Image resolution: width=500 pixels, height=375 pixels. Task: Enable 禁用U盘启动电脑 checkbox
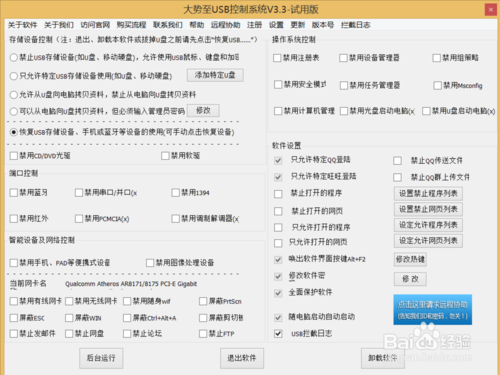[426, 111]
